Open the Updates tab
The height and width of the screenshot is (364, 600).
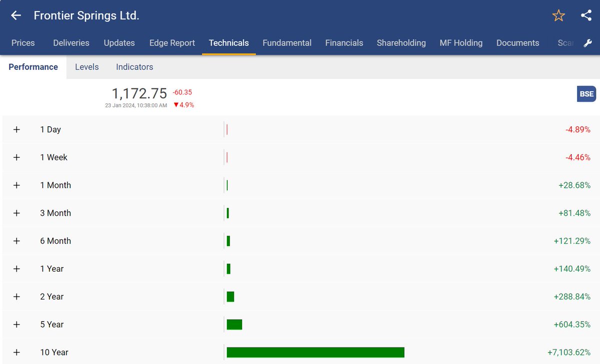[119, 43]
